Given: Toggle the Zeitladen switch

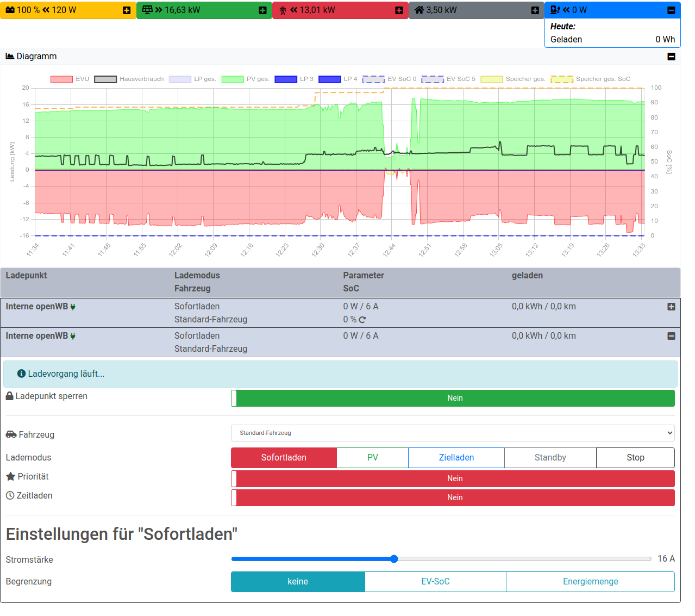Looking at the screenshot, I should (453, 497).
